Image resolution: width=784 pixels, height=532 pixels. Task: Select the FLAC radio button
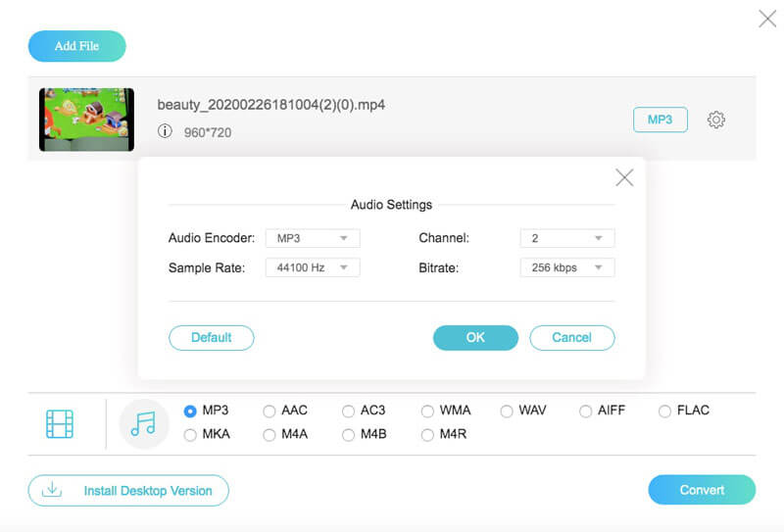(x=664, y=411)
